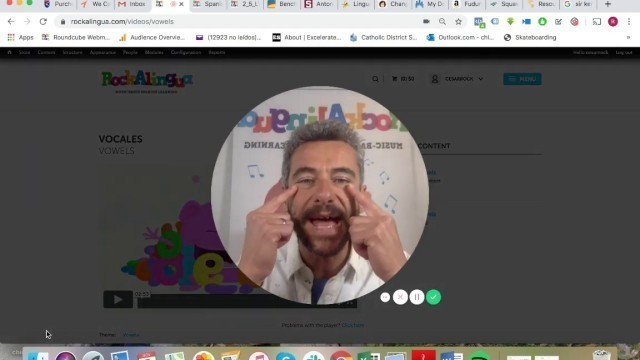Image resolution: width=640 pixels, height=360 pixels.
Task: Play the Vocales video
Action: pyautogui.click(x=118, y=300)
